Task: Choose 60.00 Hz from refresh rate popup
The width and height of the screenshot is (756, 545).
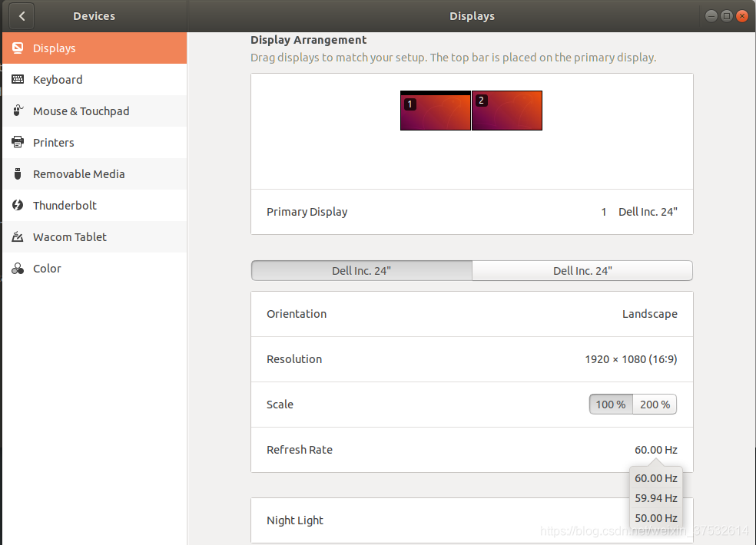Action: [655, 478]
